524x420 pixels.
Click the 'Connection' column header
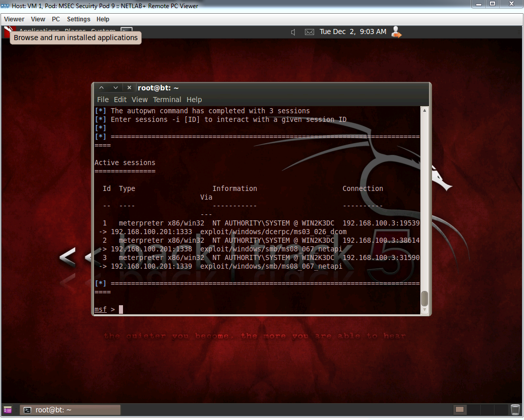362,188
